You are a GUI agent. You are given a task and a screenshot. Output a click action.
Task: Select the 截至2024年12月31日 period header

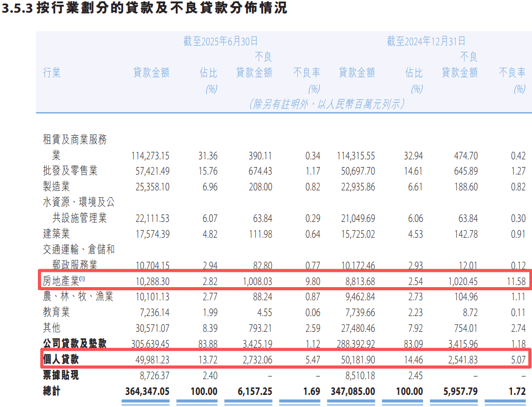[x=426, y=42]
